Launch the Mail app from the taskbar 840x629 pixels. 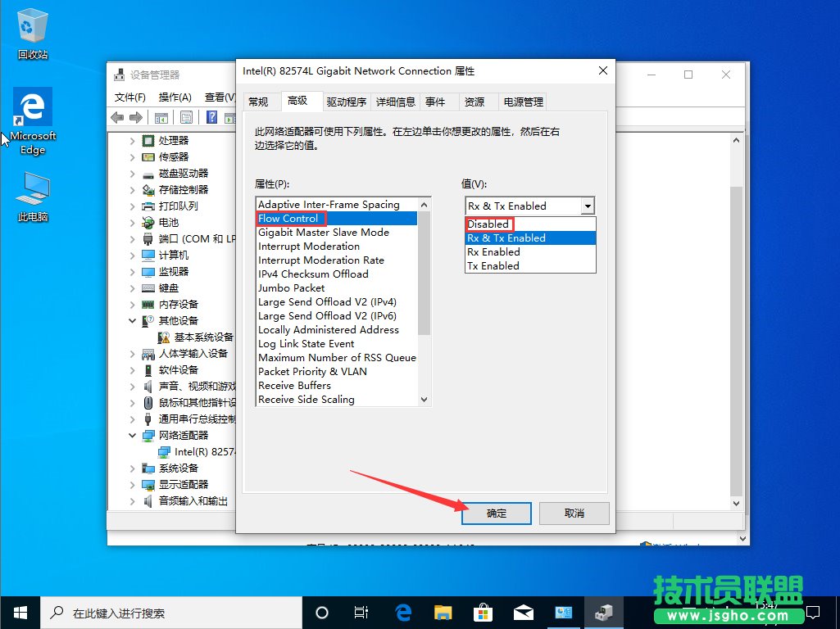point(523,612)
